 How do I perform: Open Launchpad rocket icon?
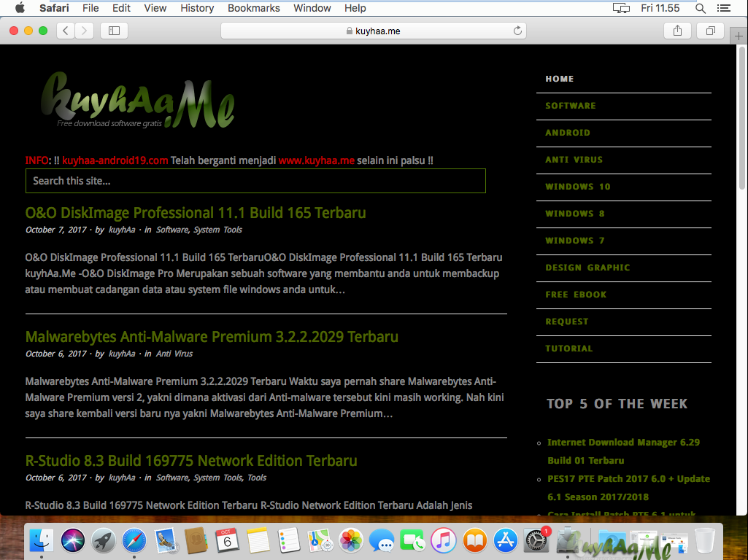103,540
